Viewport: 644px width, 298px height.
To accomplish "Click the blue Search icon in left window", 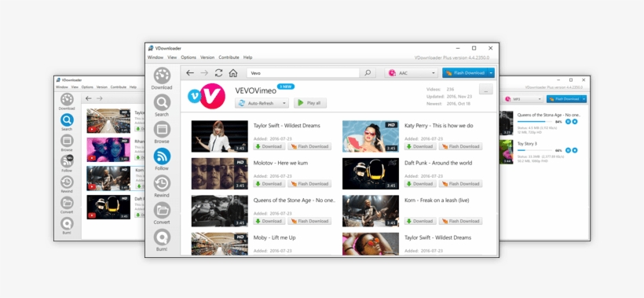I will pos(67,120).
